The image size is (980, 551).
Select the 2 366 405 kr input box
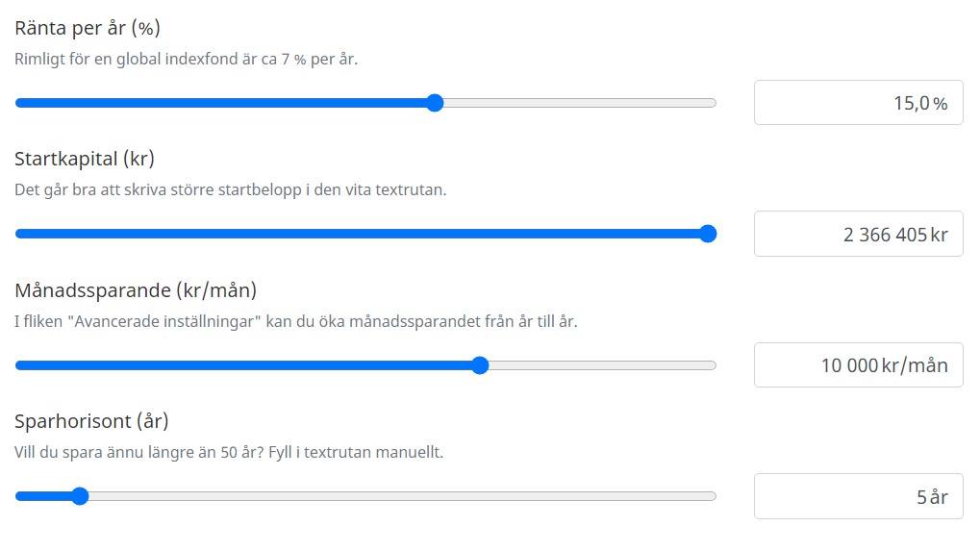tap(858, 234)
